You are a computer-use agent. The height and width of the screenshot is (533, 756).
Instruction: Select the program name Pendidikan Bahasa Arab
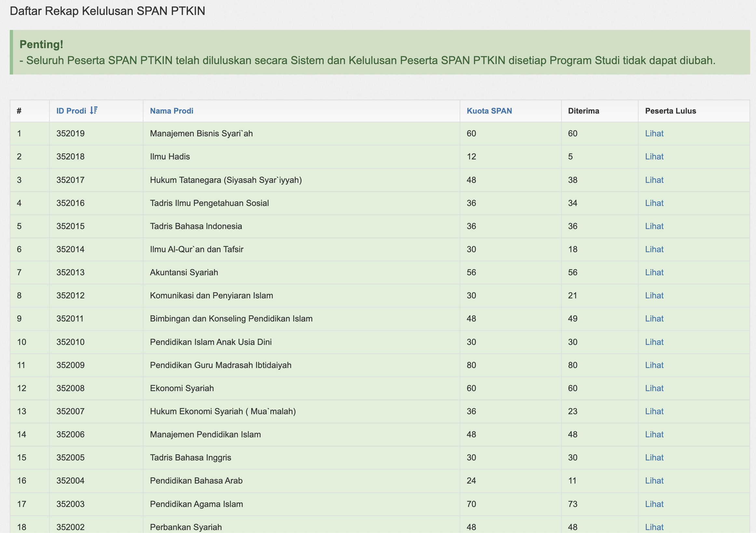point(196,481)
